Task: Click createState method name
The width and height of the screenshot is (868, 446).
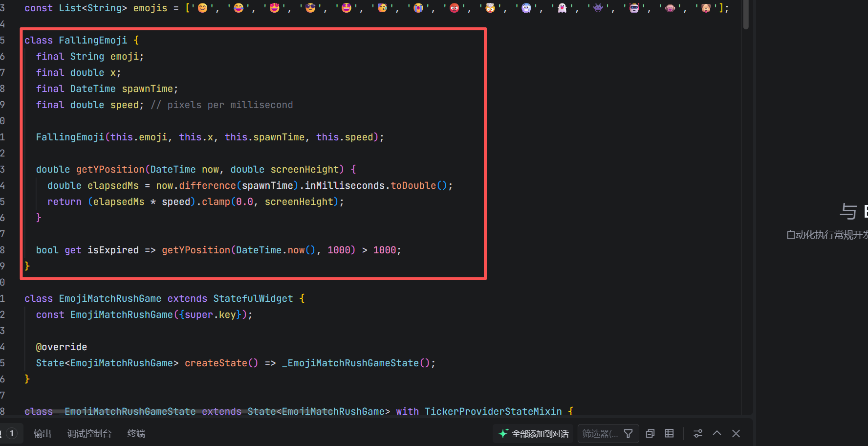Action: pos(216,363)
